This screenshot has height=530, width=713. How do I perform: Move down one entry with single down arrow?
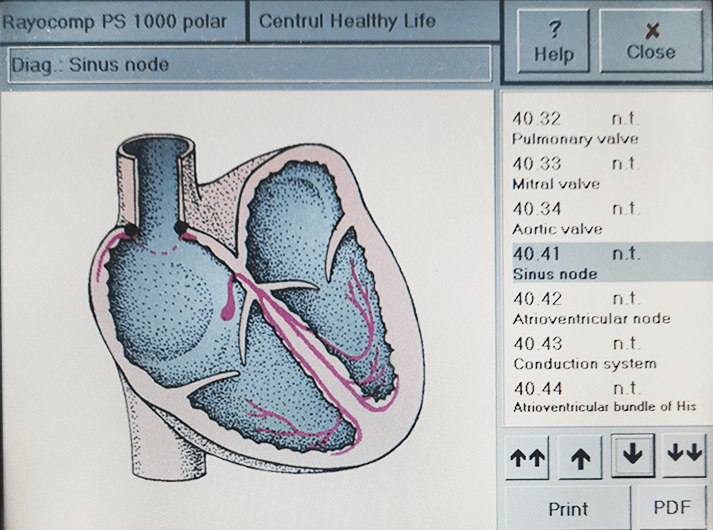coord(633,455)
